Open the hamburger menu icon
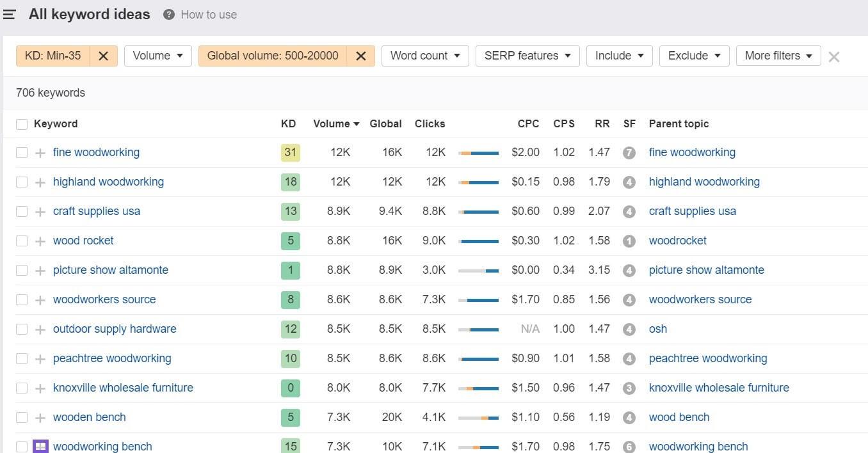This screenshot has height=453, width=868. point(9,14)
